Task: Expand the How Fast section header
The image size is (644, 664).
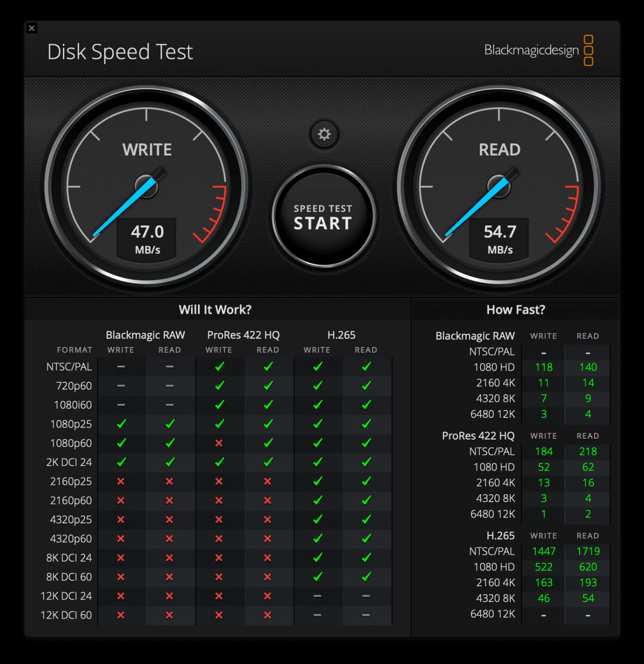Action: (x=516, y=310)
